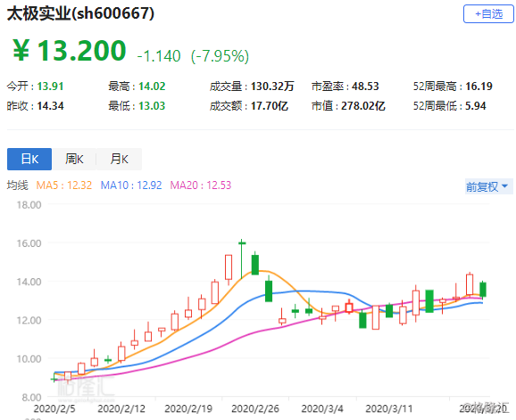The height and width of the screenshot is (420, 516).
Task: Click the 18.00 y-axis label
Action: (29, 205)
